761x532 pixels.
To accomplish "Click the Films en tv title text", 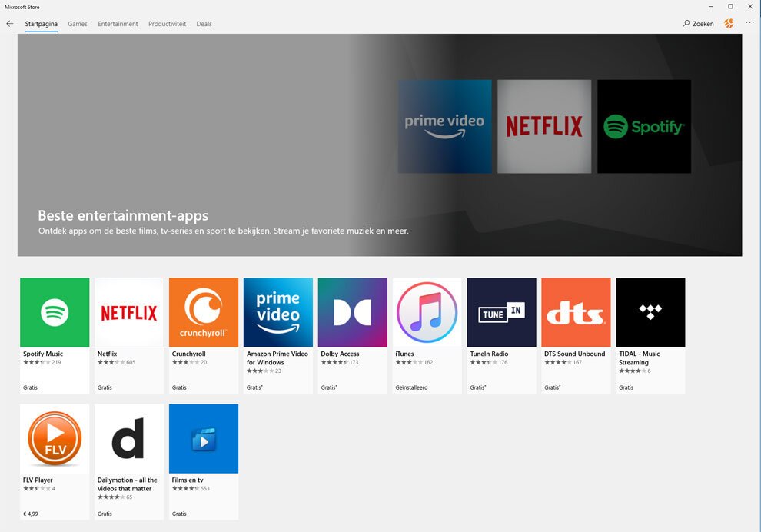I will coord(188,480).
